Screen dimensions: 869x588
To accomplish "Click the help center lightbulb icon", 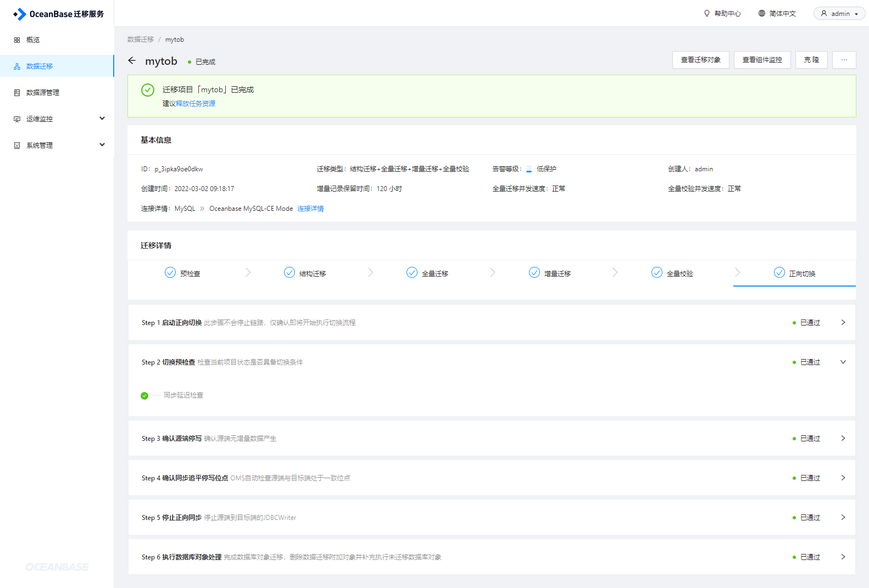I will coord(707,13).
